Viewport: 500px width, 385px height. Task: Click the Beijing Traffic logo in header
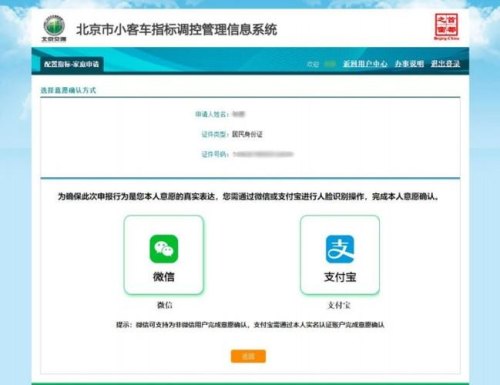coord(54,29)
